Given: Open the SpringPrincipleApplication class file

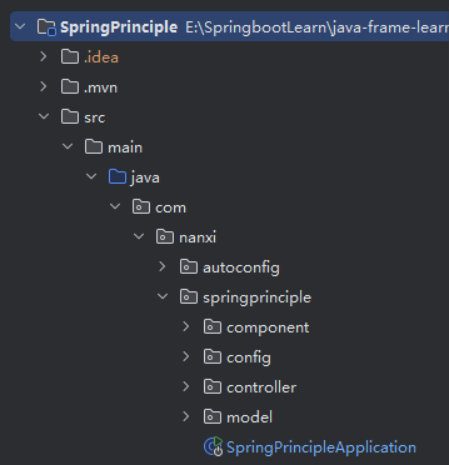Looking at the screenshot, I should pyautogui.click(x=321, y=448).
